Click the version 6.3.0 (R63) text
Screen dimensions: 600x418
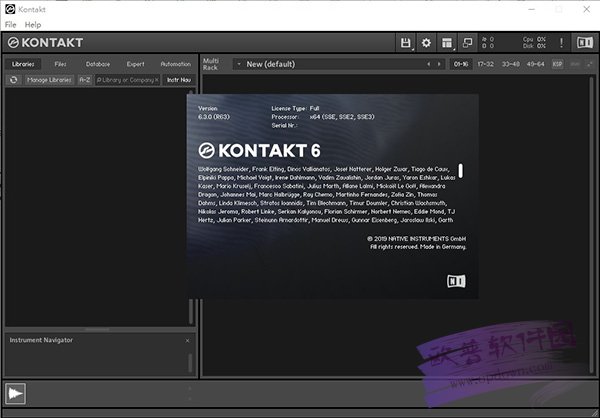(x=214, y=117)
